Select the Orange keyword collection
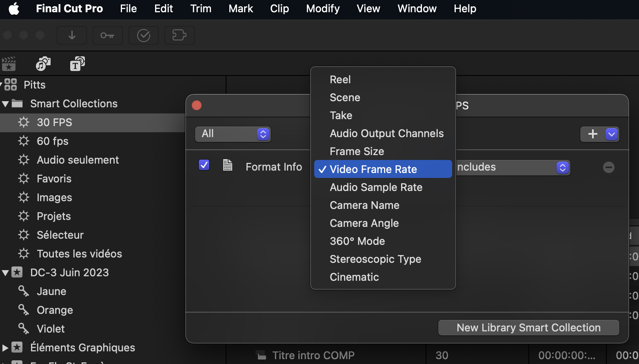Screen dimensions: 639x364 click(55, 310)
